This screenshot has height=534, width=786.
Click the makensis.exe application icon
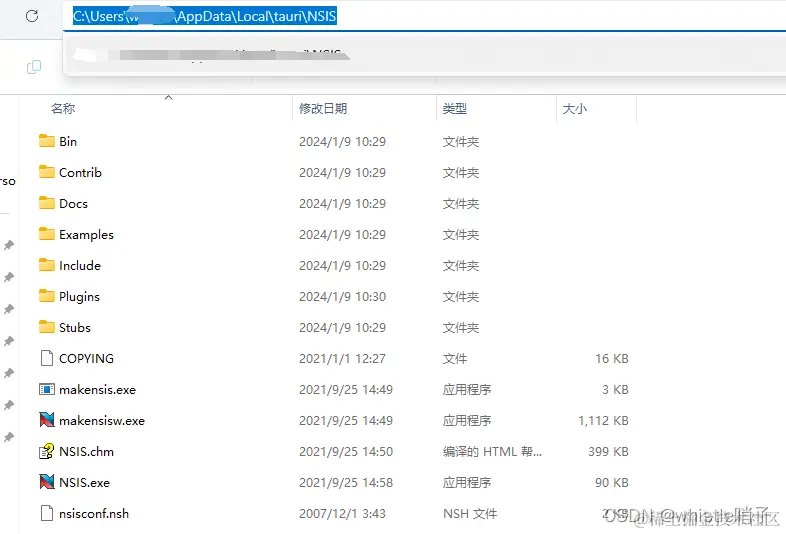[x=47, y=389]
